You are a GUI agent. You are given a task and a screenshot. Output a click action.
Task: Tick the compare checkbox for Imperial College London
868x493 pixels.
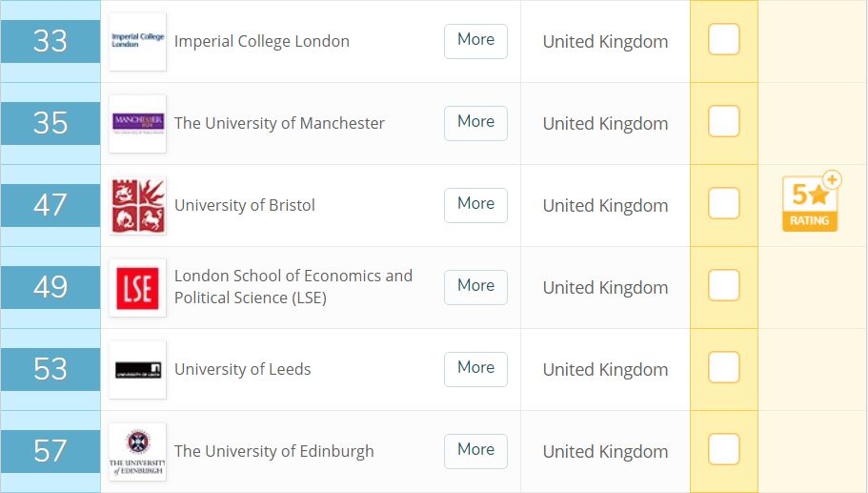point(723,39)
